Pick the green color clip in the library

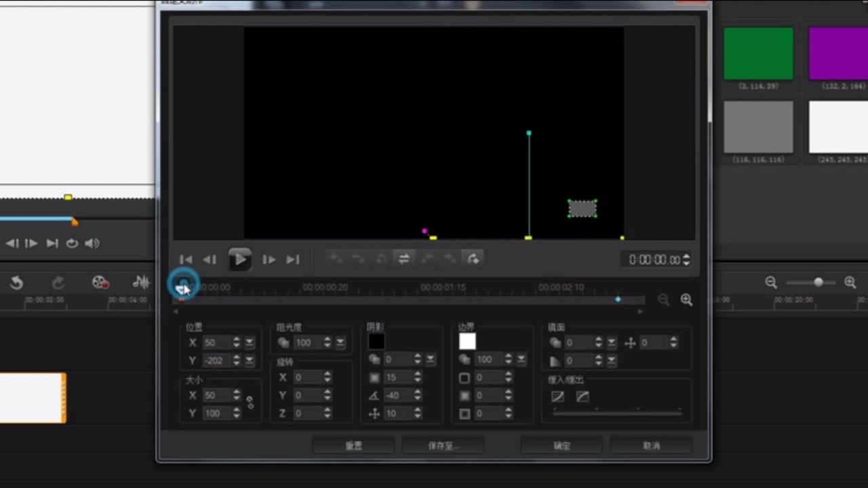(758, 54)
